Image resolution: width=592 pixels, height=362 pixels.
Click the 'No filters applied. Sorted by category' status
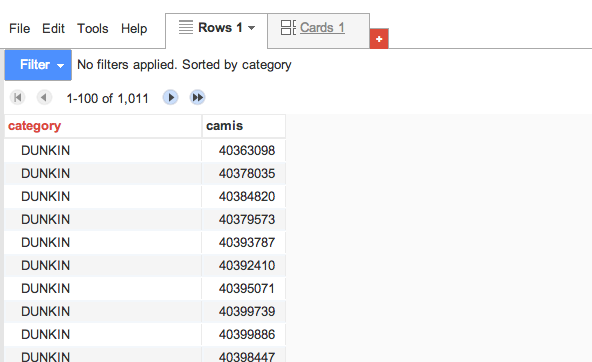pyautogui.click(x=184, y=65)
